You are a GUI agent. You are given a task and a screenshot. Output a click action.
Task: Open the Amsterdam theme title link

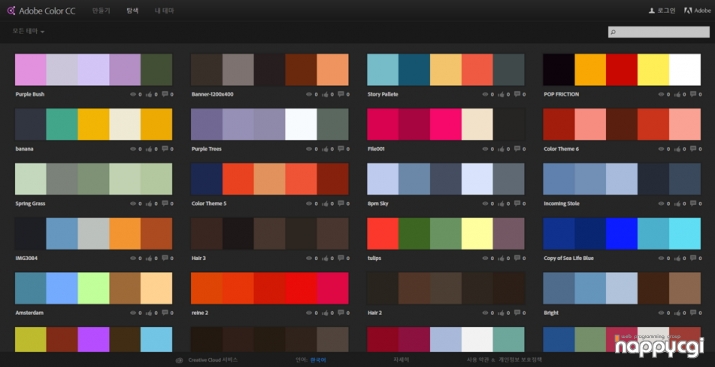[29, 313]
